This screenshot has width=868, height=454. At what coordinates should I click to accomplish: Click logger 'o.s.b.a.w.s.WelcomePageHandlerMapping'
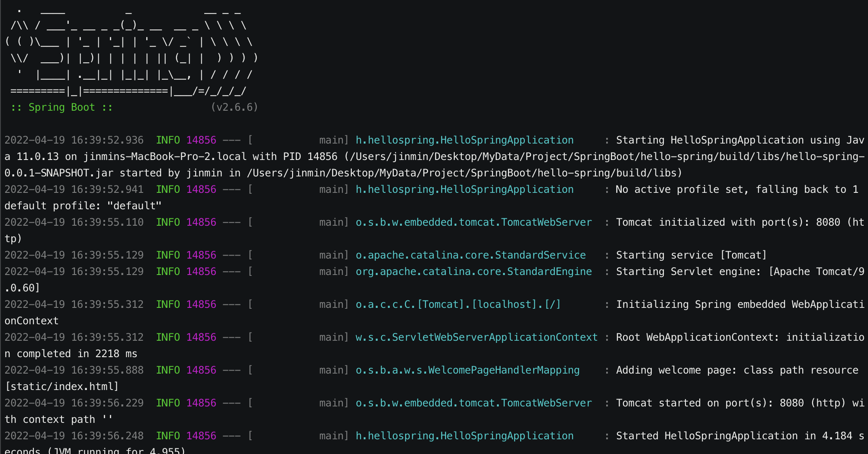468,370
